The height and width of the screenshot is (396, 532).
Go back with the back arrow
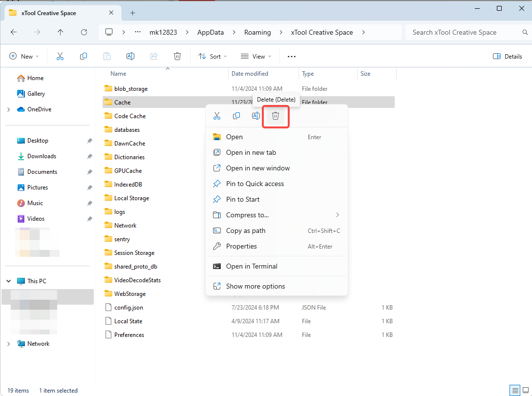coord(14,32)
